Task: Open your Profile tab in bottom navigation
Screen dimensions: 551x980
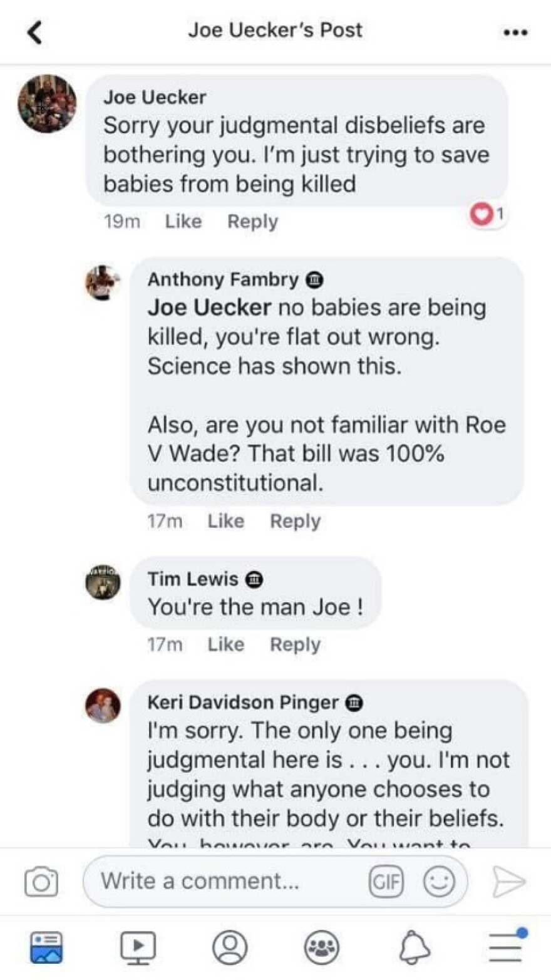Action: tap(229, 947)
